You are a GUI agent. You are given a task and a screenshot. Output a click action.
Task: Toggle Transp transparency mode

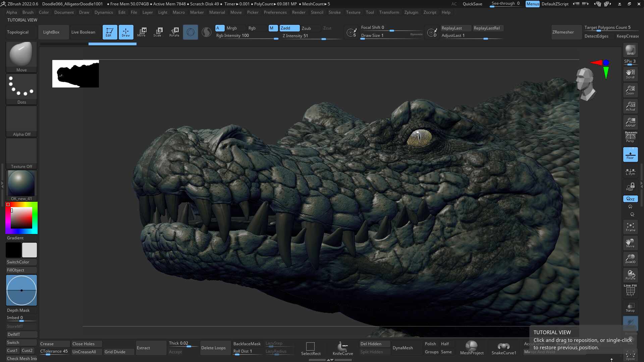[x=630, y=307]
